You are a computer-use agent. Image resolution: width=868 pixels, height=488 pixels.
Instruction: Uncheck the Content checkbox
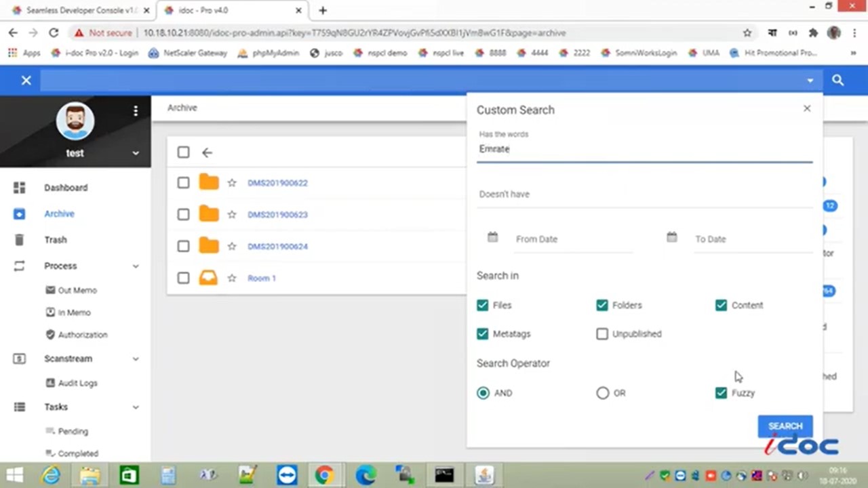click(x=721, y=305)
